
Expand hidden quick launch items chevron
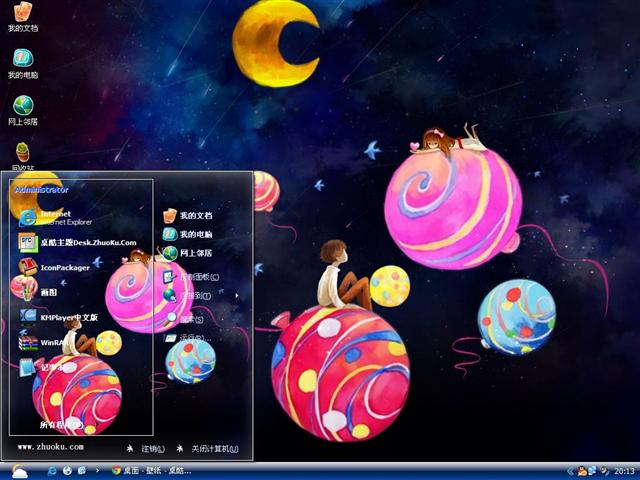(x=97, y=471)
